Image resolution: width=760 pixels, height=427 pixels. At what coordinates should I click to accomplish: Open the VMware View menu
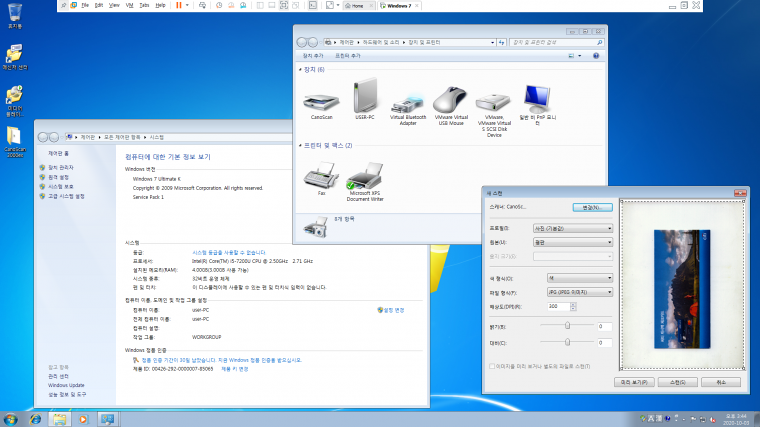pyautogui.click(x=114, y=5)
